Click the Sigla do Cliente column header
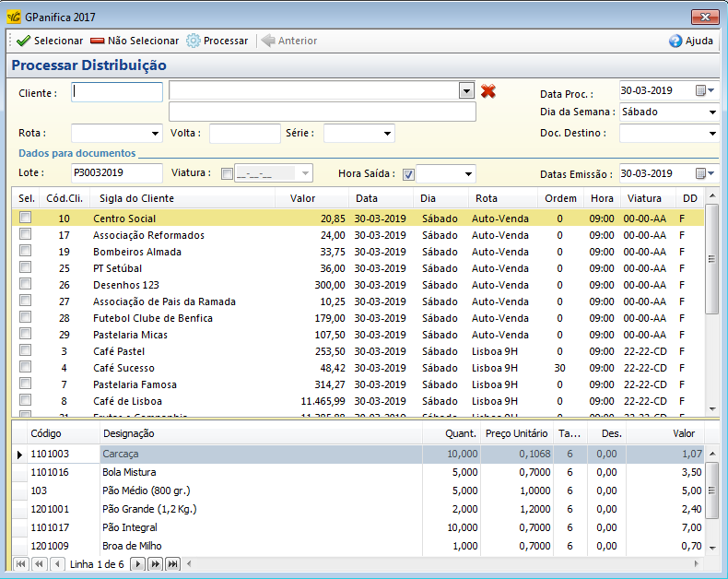 coord(137,198)
